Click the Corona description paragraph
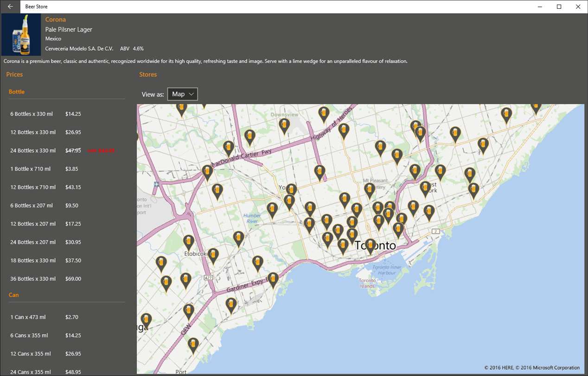Screen dimensions: 588x376 pos(205,61)
